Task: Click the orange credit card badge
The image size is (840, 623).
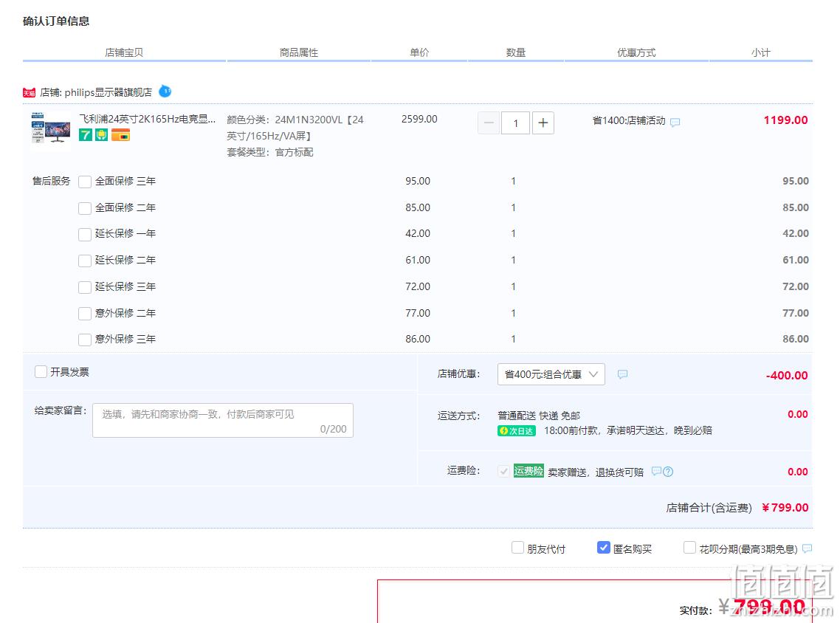Action: [120, 135]
